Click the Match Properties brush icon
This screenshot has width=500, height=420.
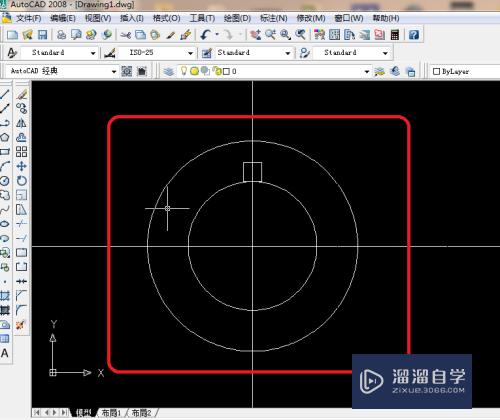click(x=185, y=35)
